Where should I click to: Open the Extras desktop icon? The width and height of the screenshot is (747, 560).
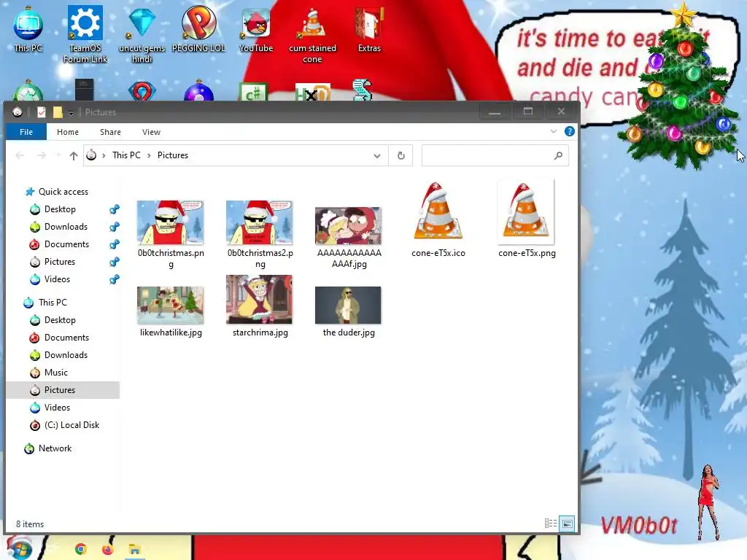pos(369,28)
